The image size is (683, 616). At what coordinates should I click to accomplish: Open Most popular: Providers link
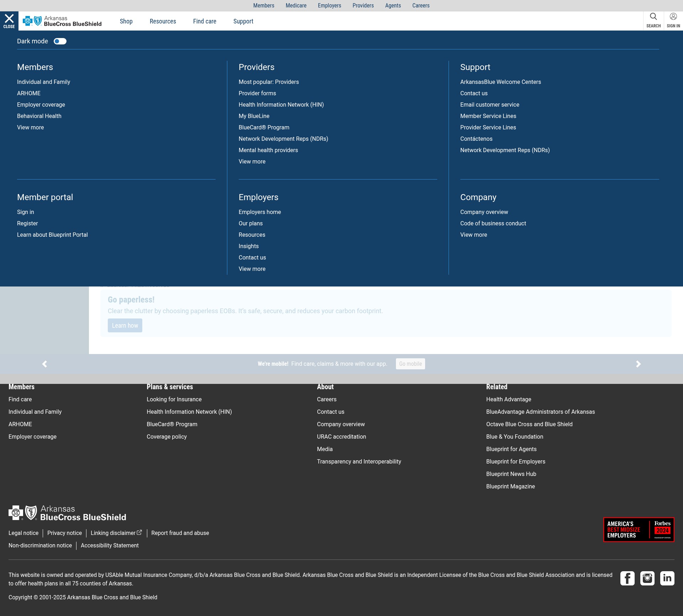point(269,82)
